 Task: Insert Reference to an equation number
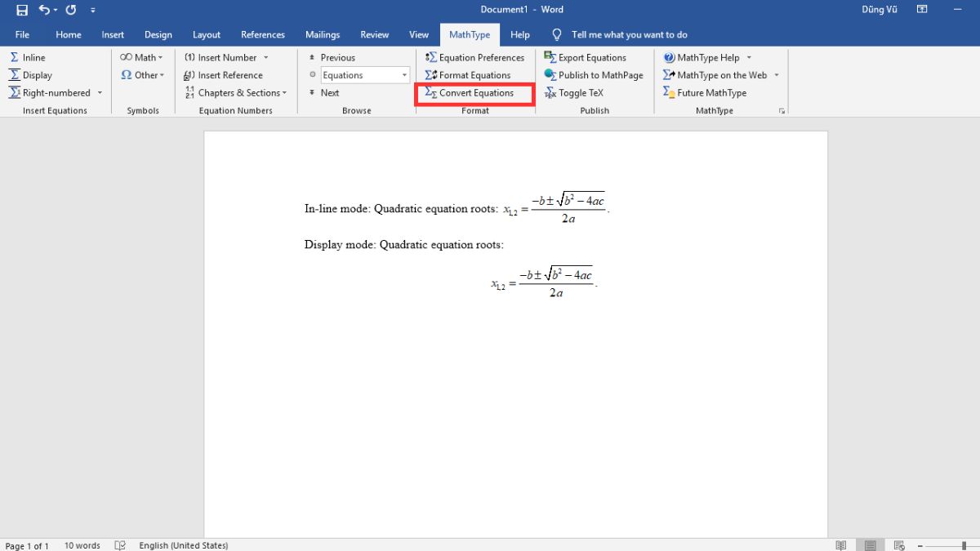click(x=229, y=74)
